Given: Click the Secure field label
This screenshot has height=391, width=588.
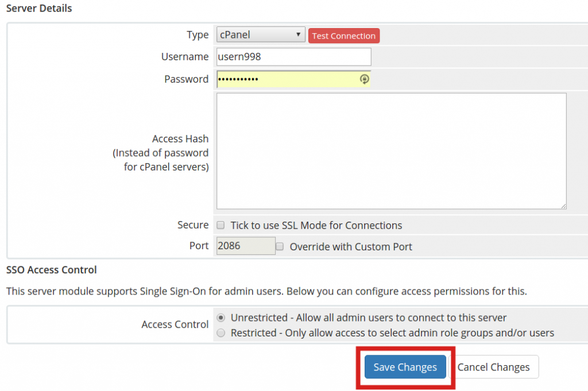Looking at the screenshot, I should coord(192,225).
